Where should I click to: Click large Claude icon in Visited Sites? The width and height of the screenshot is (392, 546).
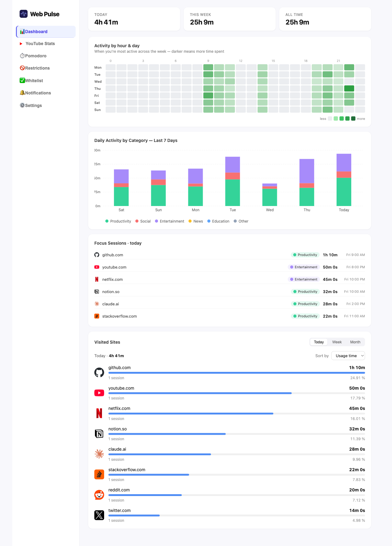point(99,454)
